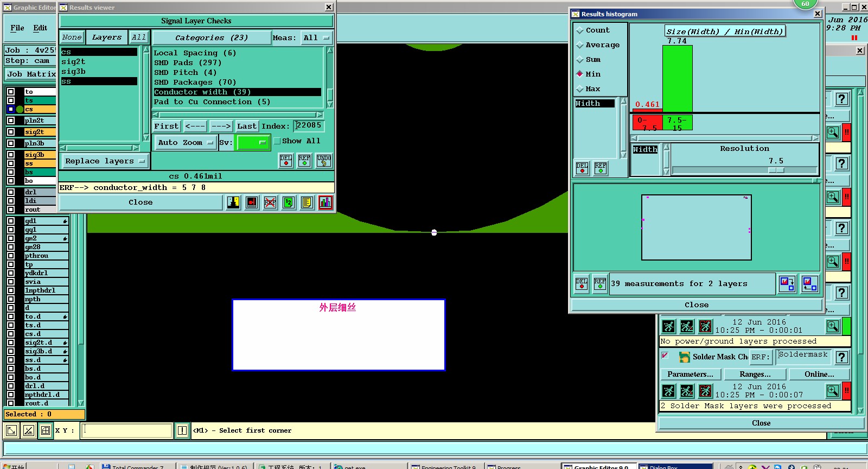868x469 pixels.
Task: Click the REF icon beside the measurements count
Action: coord(600,284)
